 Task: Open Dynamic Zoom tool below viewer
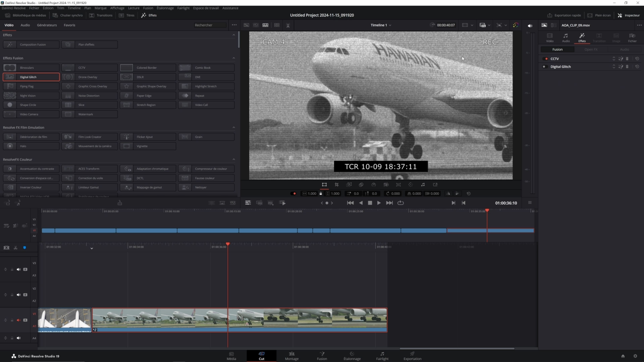tap(349, 185)
